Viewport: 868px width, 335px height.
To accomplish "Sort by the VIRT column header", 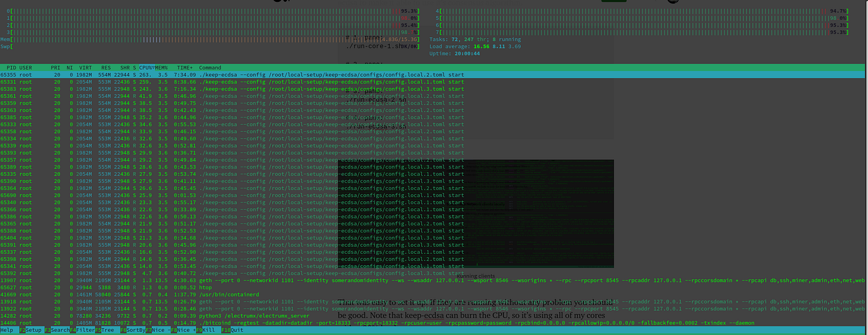I will point(85,67).
